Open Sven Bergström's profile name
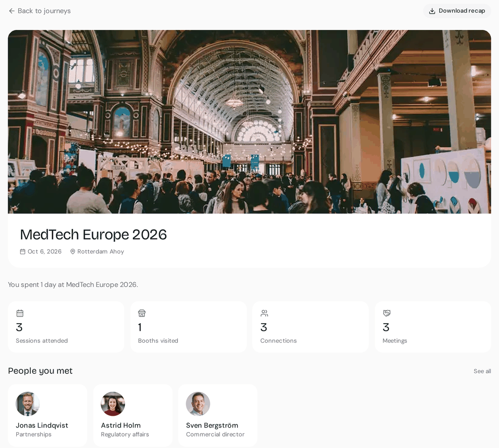The image size is (499, 448). point(212,425)
